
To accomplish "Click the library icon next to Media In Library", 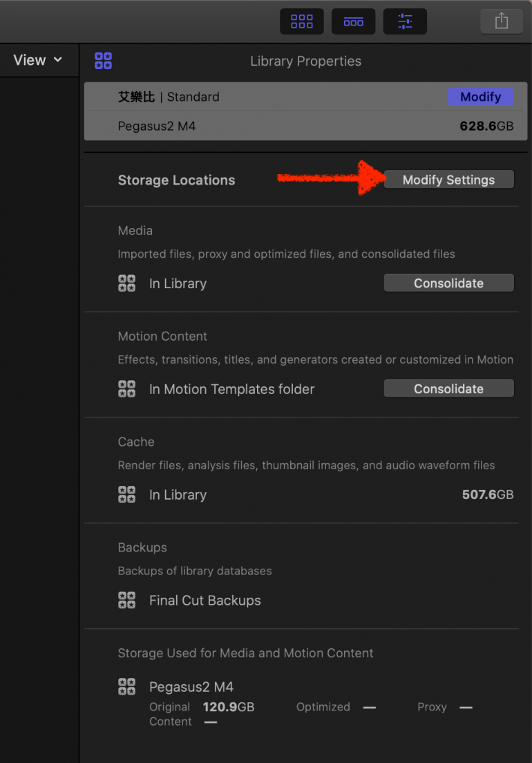I will pyautogui.click(x=126, y=283).
